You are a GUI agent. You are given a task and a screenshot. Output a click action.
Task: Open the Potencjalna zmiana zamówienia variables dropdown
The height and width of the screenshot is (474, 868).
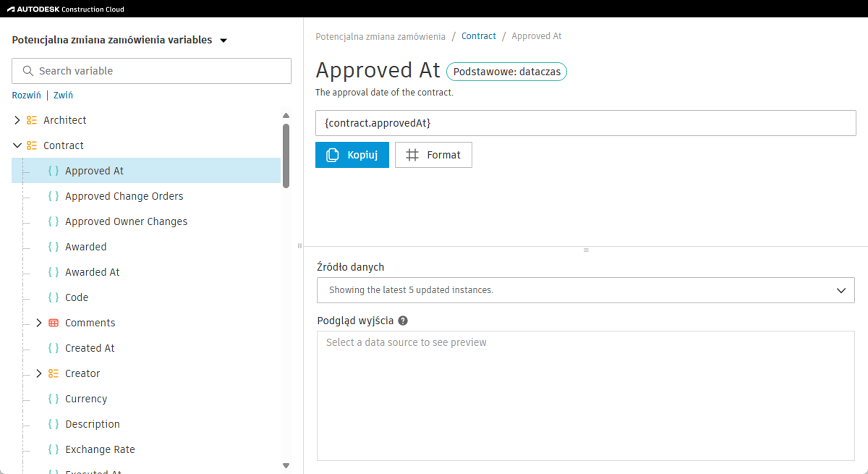tap(223, 40)
